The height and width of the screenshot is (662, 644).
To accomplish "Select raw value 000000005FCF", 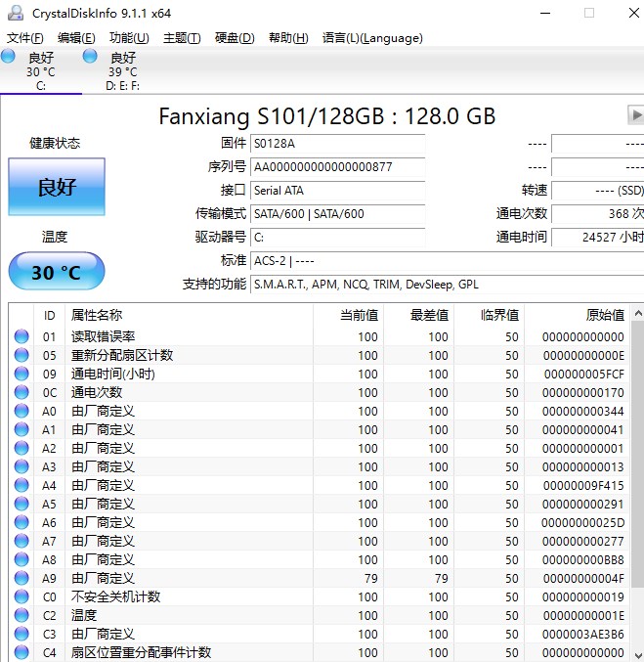I will pyautogui.click(x=584, y=375).
